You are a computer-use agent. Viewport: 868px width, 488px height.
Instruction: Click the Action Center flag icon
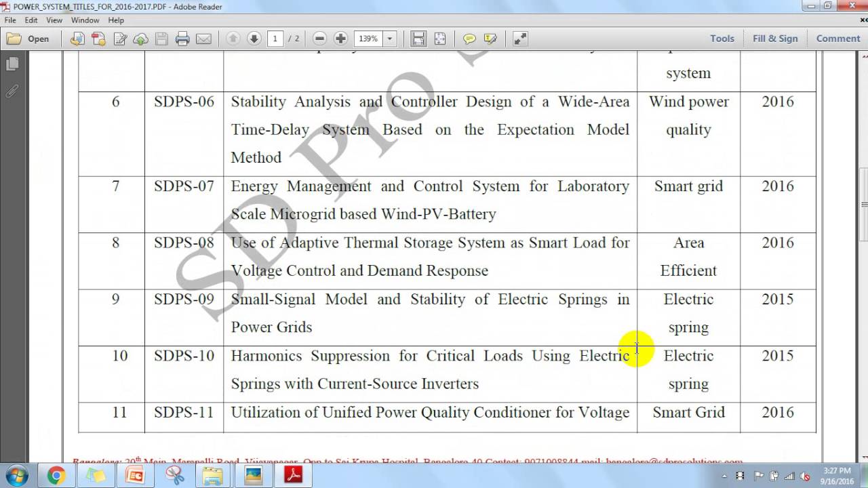point(758,476)
